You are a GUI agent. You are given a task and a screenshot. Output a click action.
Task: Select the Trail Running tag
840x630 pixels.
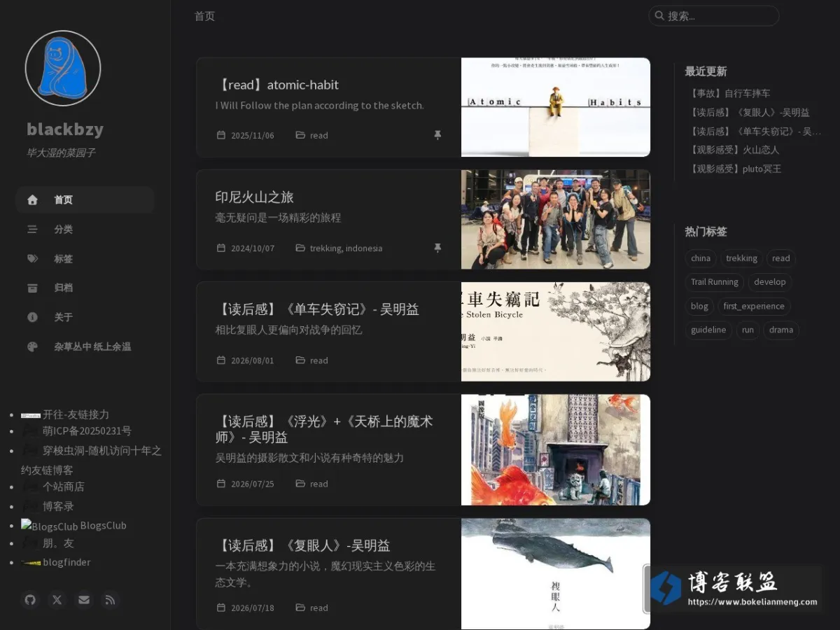(x=715, y=282)
